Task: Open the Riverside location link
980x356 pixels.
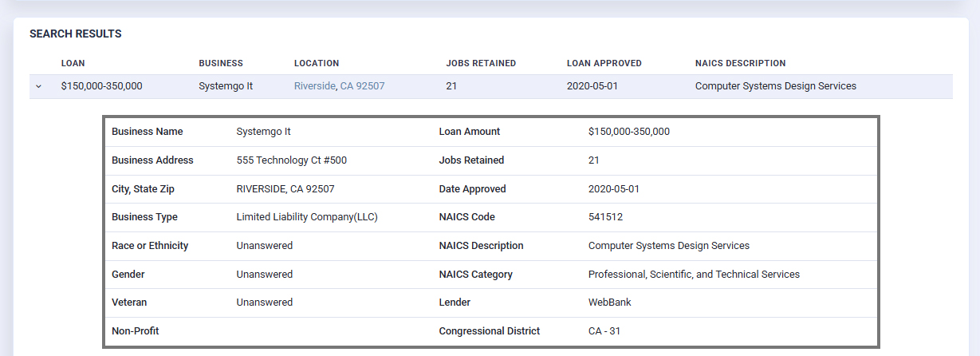Action: 314,86
